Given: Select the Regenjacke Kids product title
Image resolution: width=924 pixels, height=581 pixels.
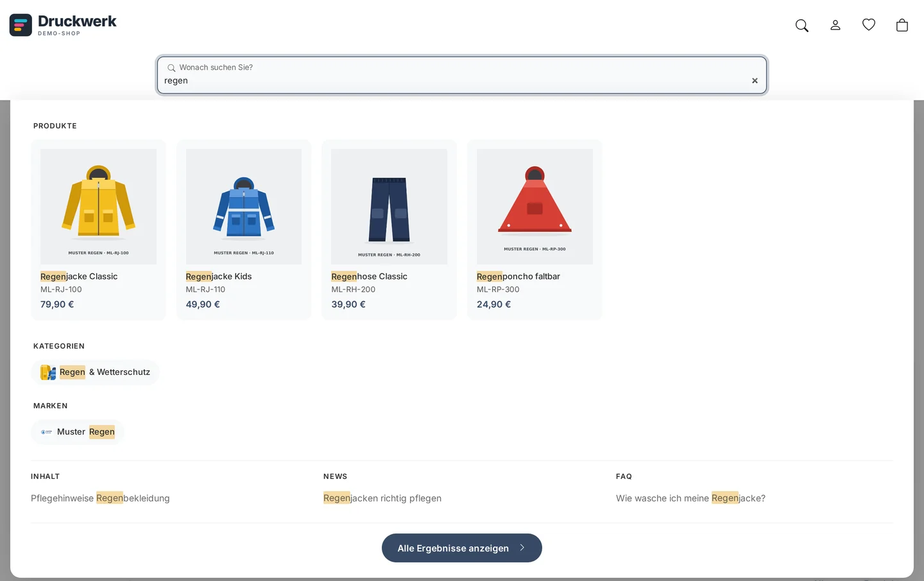Looking at the screenshot, I should point(219,277).
